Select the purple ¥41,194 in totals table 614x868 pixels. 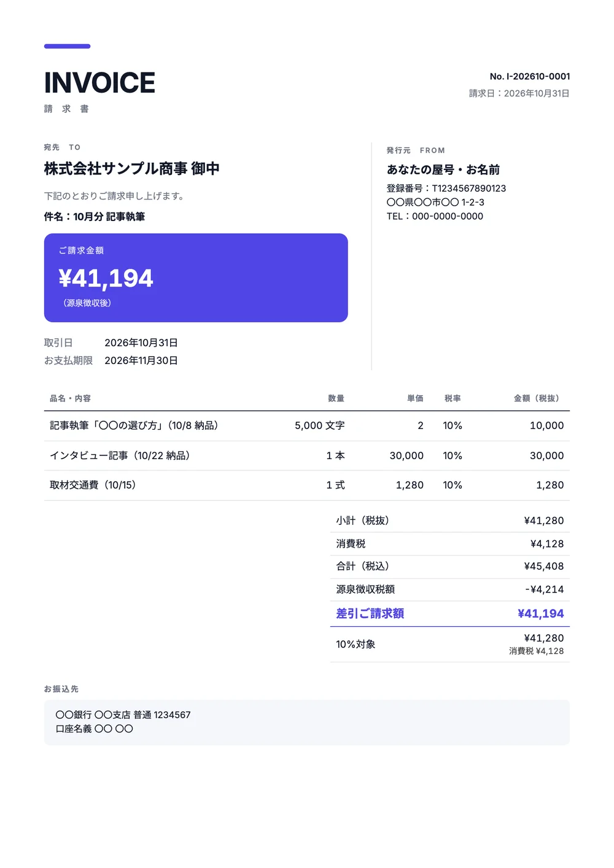[541, 613]
